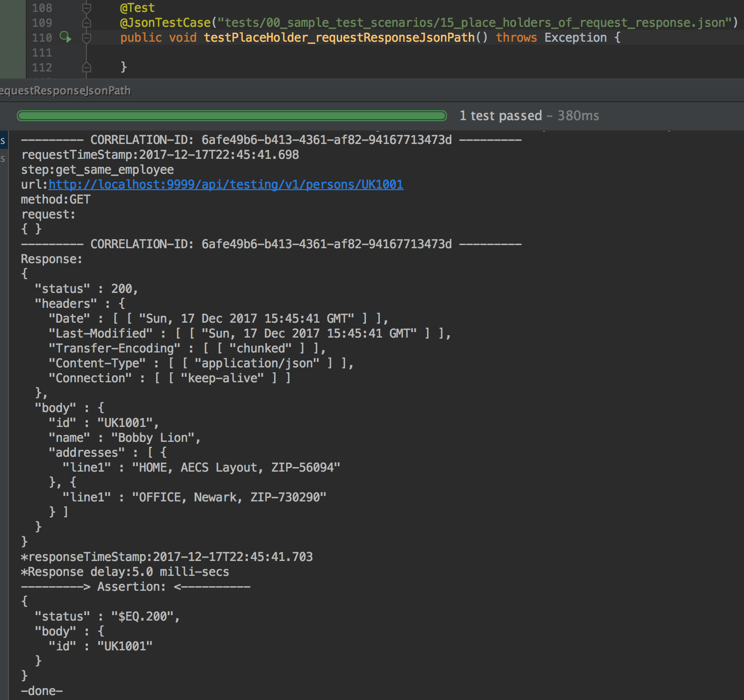This screenshot has width=744, height=700.
Task: Click the 'throws' keyword in the method signature
Action: click(x=516, y=38)
